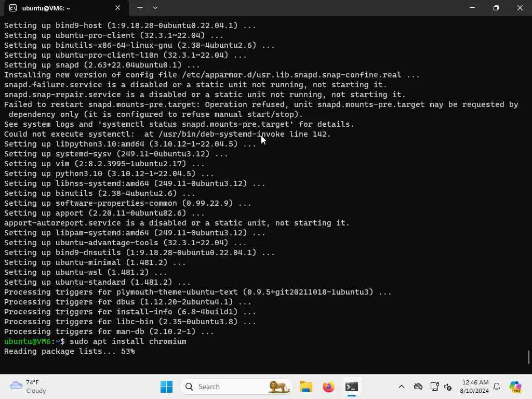The image size is (532, 399).
Task: Click 'Setting up systemd-sysv' line
Action: click(116, 154)
